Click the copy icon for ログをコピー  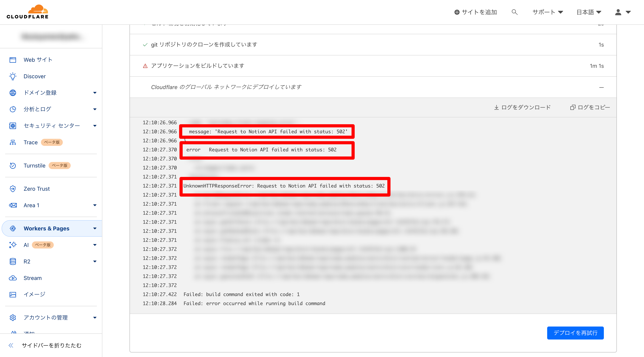tap(573, 107)
